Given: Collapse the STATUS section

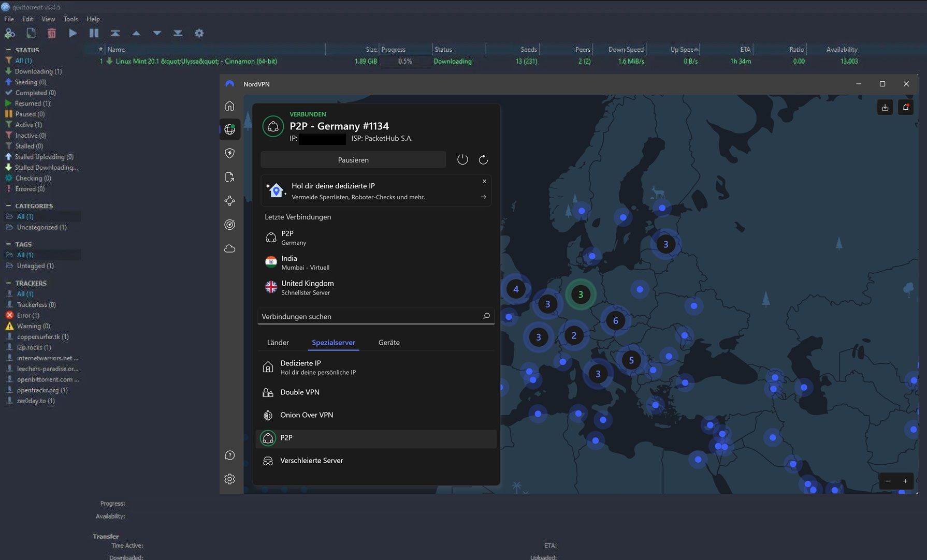Looking at the screenshot, I should coord(8,50).
